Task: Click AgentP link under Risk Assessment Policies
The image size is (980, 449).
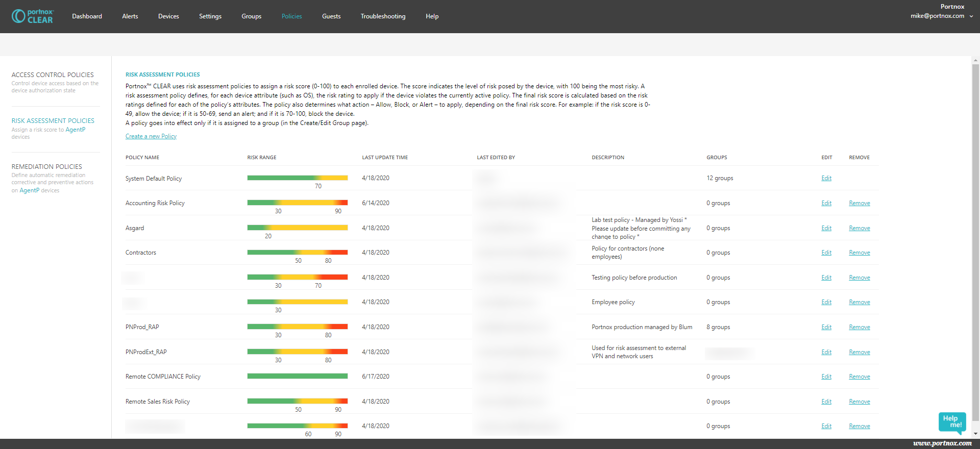Action: click(76, 130)
